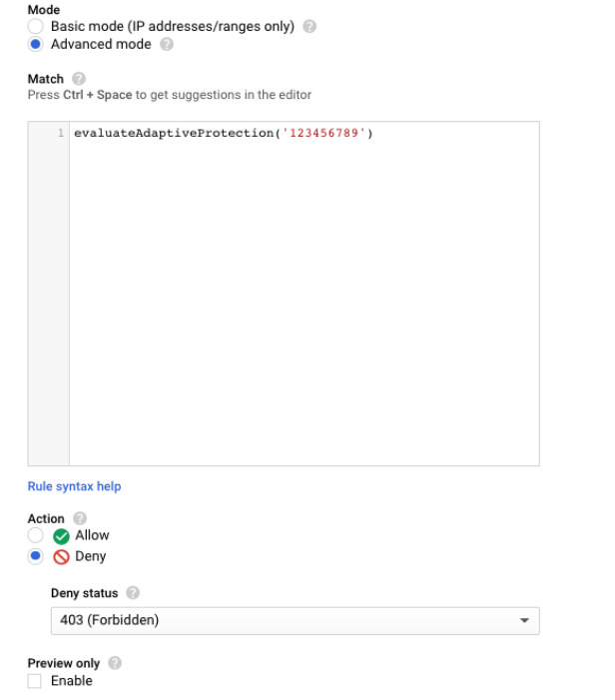Screen dimensions: 615x700
Task: Select the Basic mode radio button
Action: pos(36,27)
